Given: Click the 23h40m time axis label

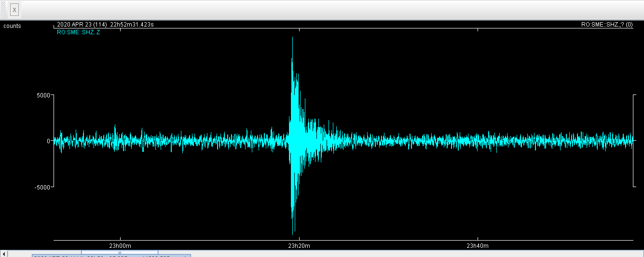Looking at the screenshot, I should [x=478, y=246].
